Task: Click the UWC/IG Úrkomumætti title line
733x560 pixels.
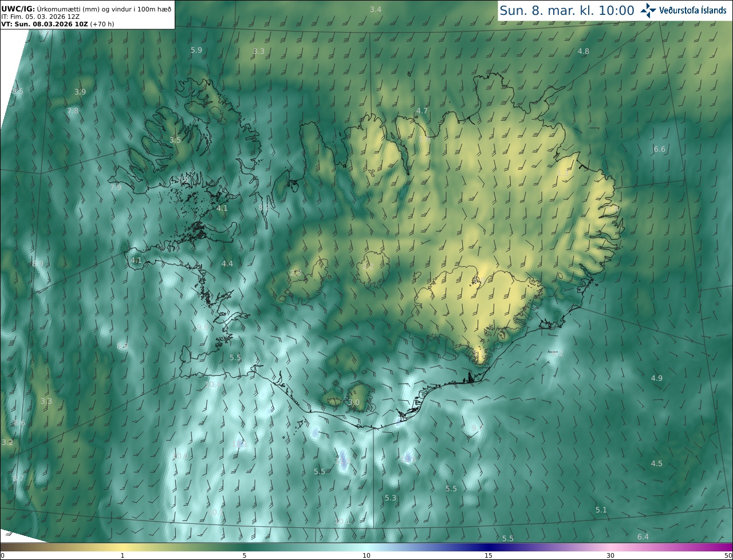Action: (x=86, y=9)
